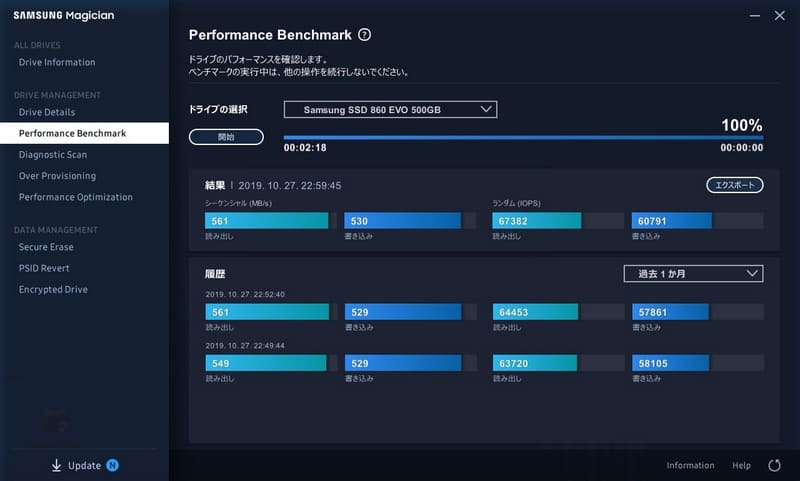Click the refresh icon at bottom right

click(x=774, y=465)
